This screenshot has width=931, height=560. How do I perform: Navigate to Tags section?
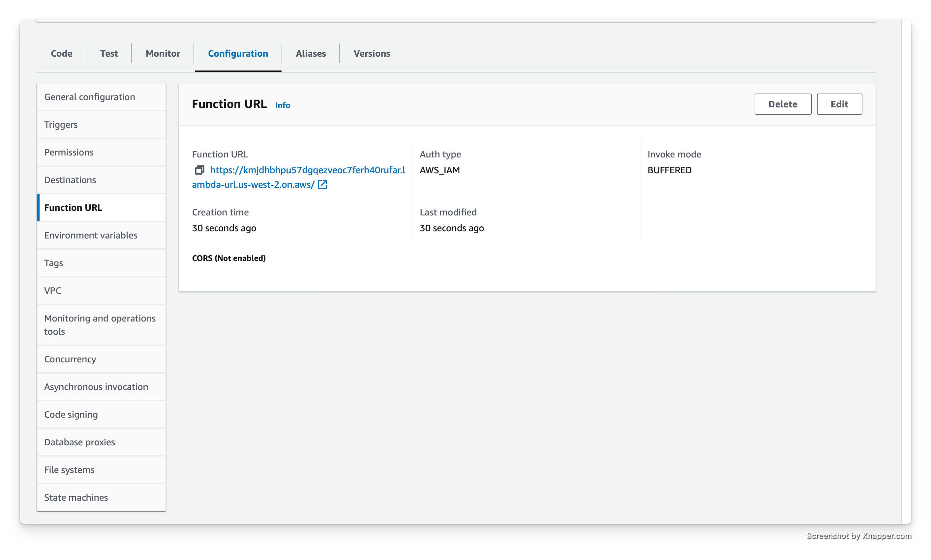point(53,263)
